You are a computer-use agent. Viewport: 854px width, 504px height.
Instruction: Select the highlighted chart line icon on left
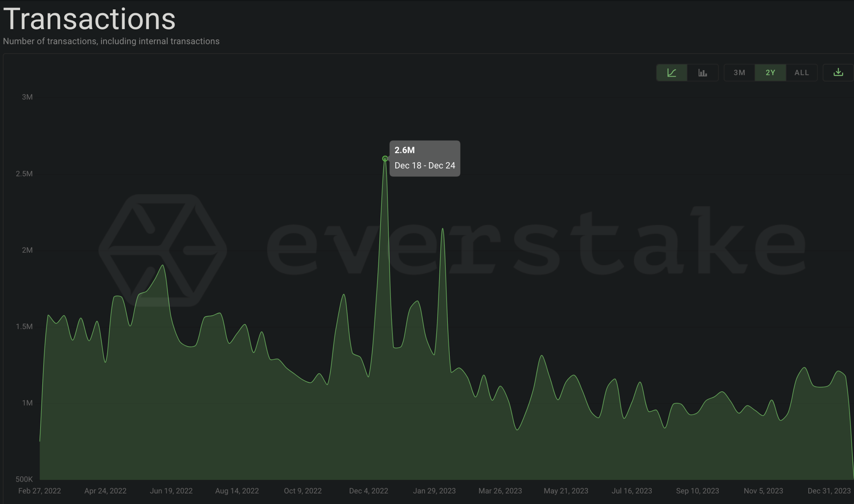pyautogui.click(x=672, y=72)
